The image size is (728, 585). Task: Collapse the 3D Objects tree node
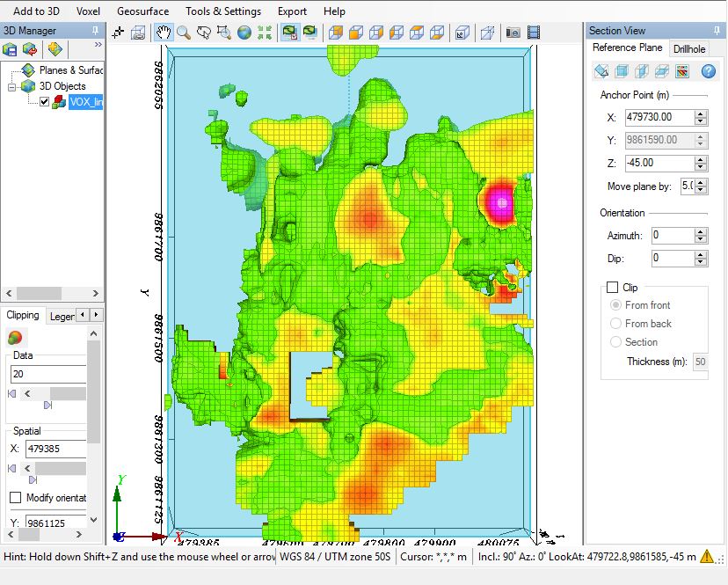point(12,86)
